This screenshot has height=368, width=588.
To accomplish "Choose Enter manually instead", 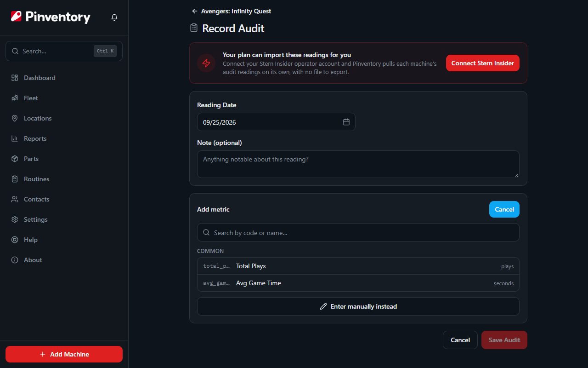I will coord(358,306).
